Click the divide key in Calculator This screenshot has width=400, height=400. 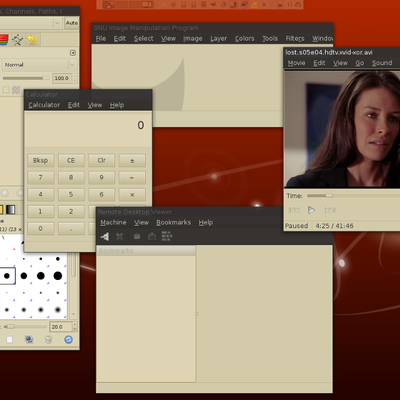pos(132,177)
